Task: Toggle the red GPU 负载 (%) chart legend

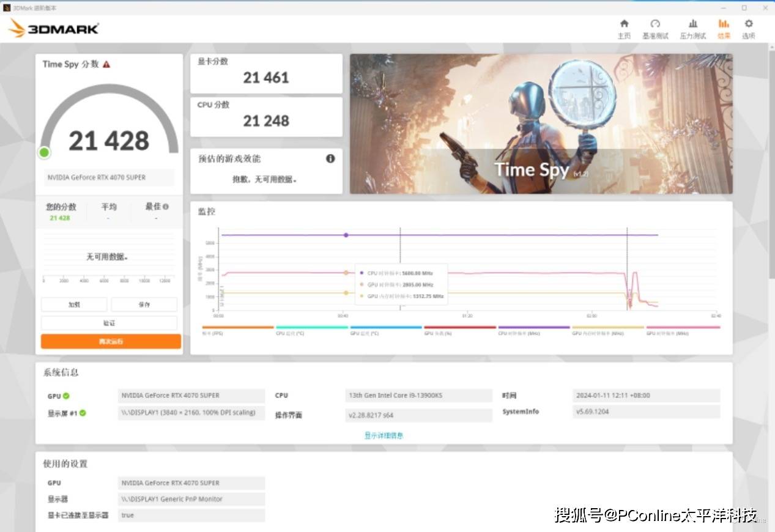Action: [x=459, y=331]
